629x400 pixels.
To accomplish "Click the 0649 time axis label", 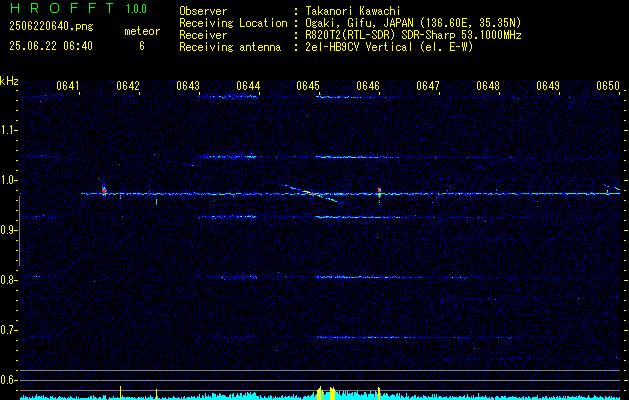I will (x=548, y=85).
